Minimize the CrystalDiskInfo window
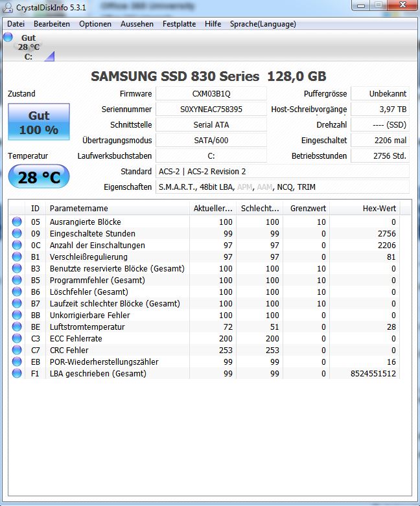This screenshot has height=506, width=420. (362, 5)
